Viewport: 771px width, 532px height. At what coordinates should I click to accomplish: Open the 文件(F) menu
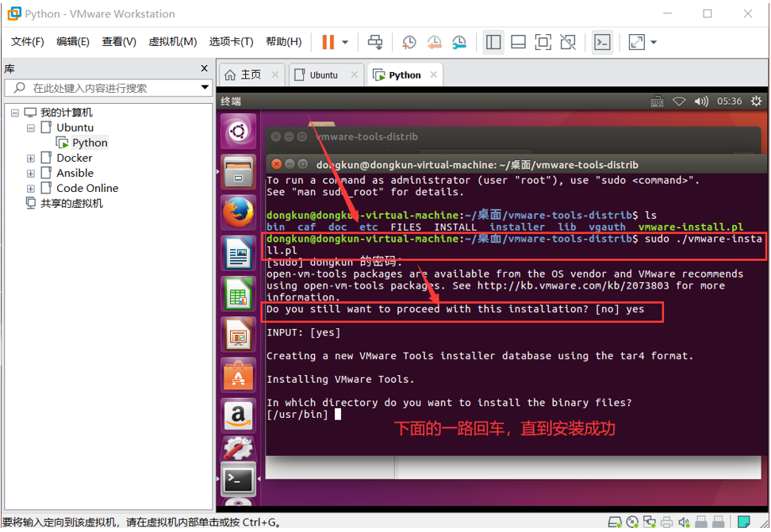coord(28,42)
